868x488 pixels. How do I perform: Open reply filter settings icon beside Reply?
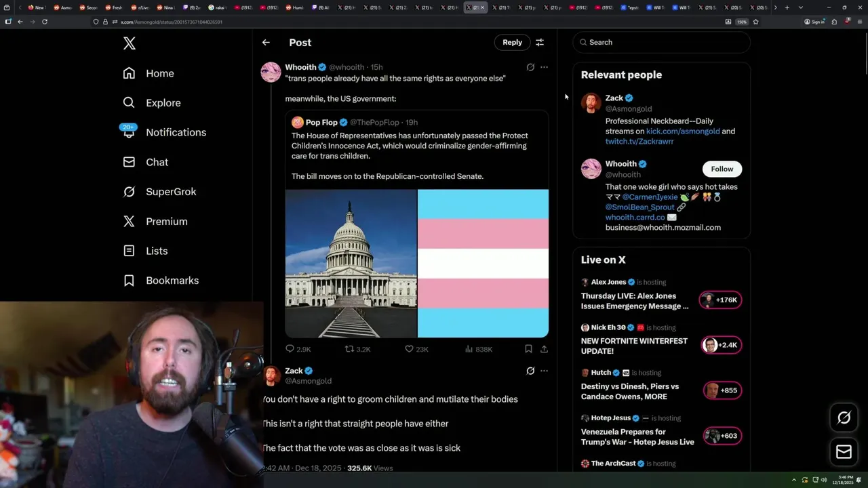click(540, 42)
